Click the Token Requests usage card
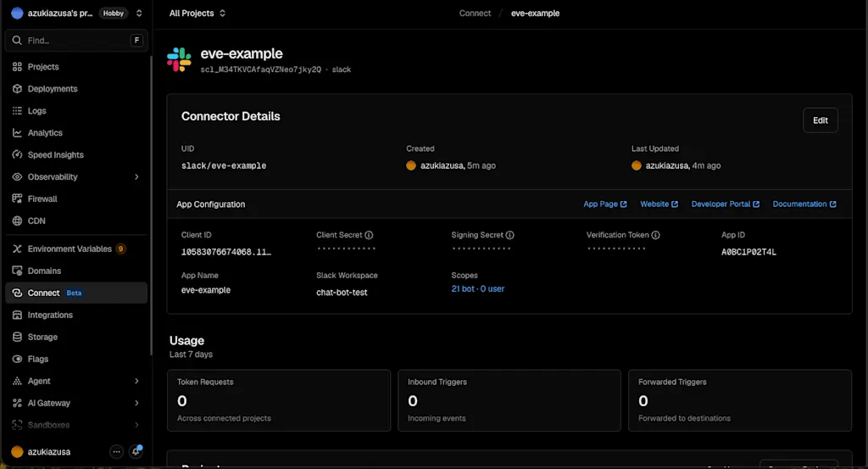The height and width of the screenshot is (469, 868). pos(279,400)
